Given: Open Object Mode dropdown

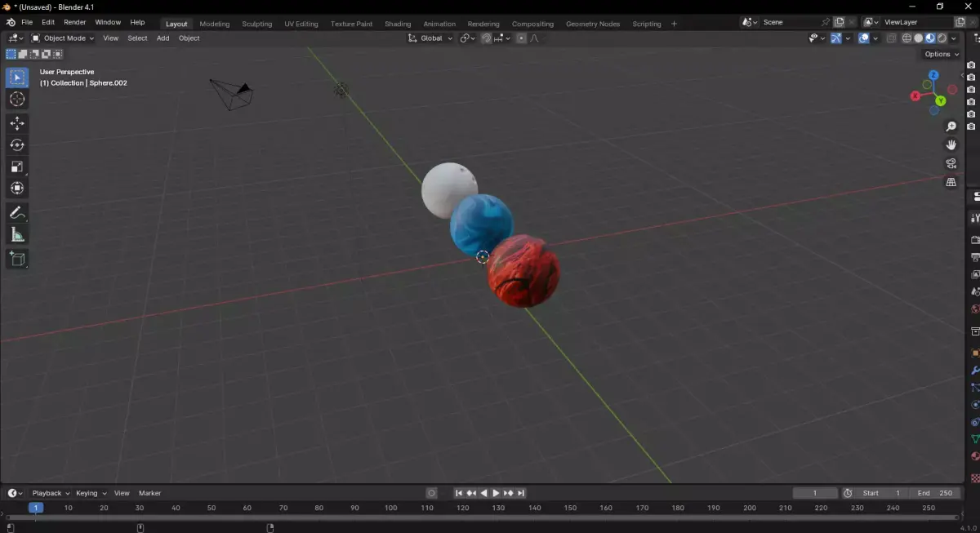Looking at the screenshot, I should pyautogui.click(x=63, y=38).
